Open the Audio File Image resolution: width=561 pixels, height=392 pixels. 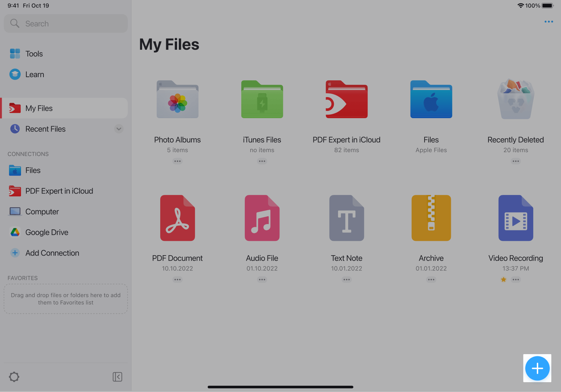(x=262, y=218)
